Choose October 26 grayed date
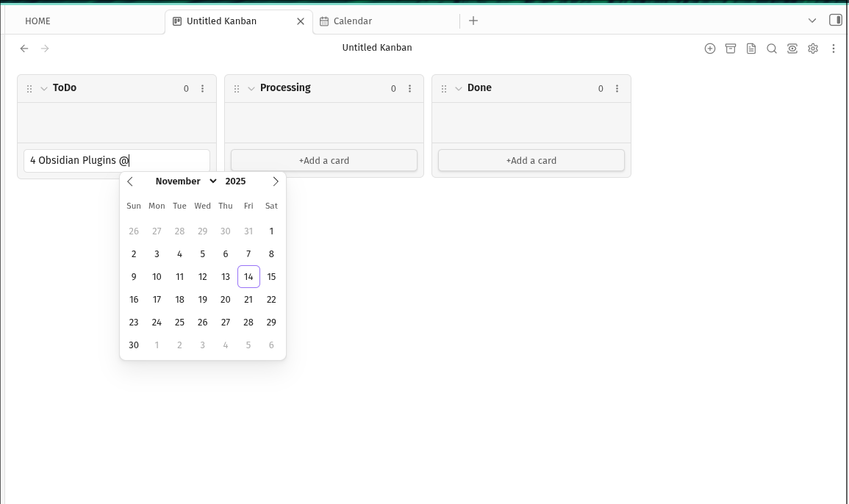Viewport: 849px width, 504px height. pos(134,231)
